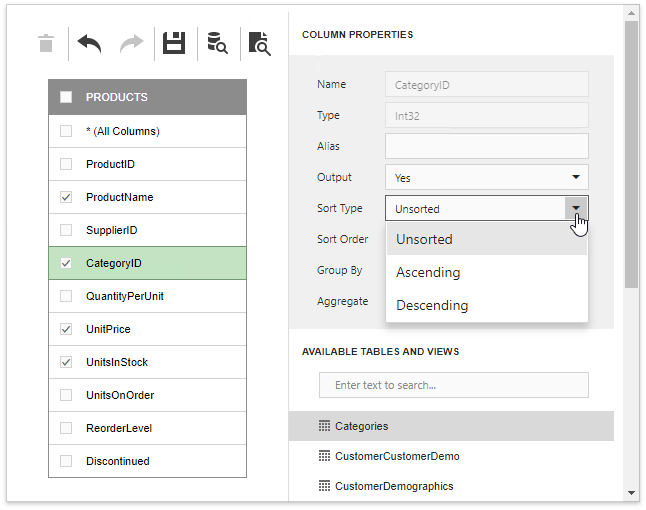Image resolution: width=646 pixels, height=510 pixels.
Task: Click the document preview magnifier icon
Action: [x=260, y=43]
